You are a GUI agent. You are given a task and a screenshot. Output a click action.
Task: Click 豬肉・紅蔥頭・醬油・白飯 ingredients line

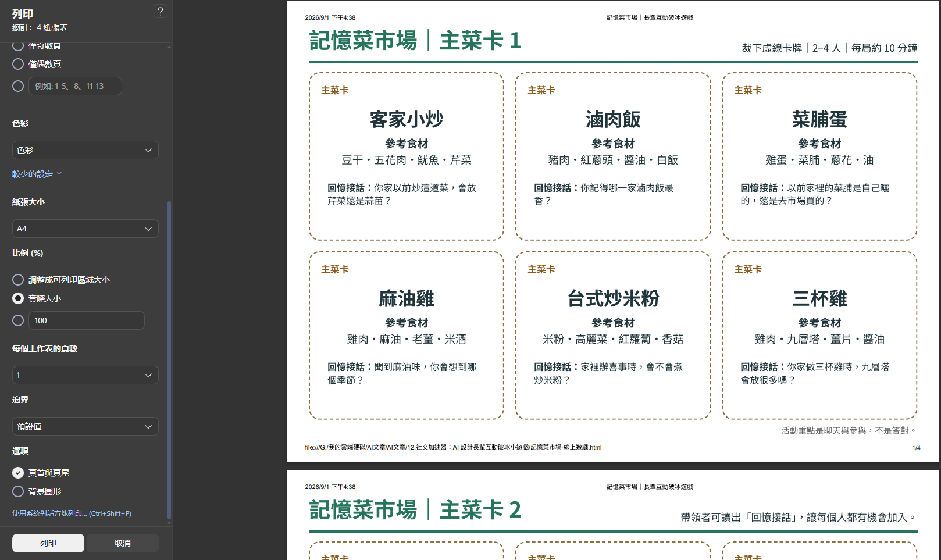[x=613, y=160]
